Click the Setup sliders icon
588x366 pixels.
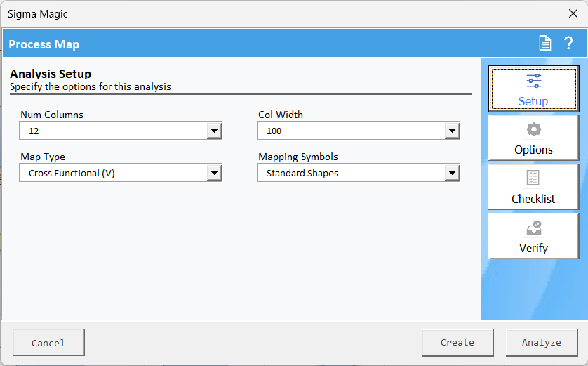click(533, 81)
